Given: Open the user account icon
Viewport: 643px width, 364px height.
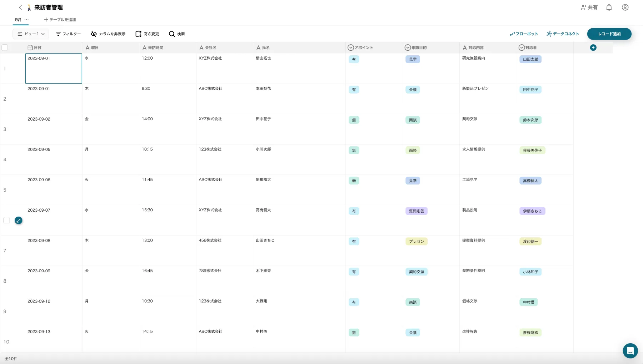Looking at the screenshot, I should [x=625, y=7].
